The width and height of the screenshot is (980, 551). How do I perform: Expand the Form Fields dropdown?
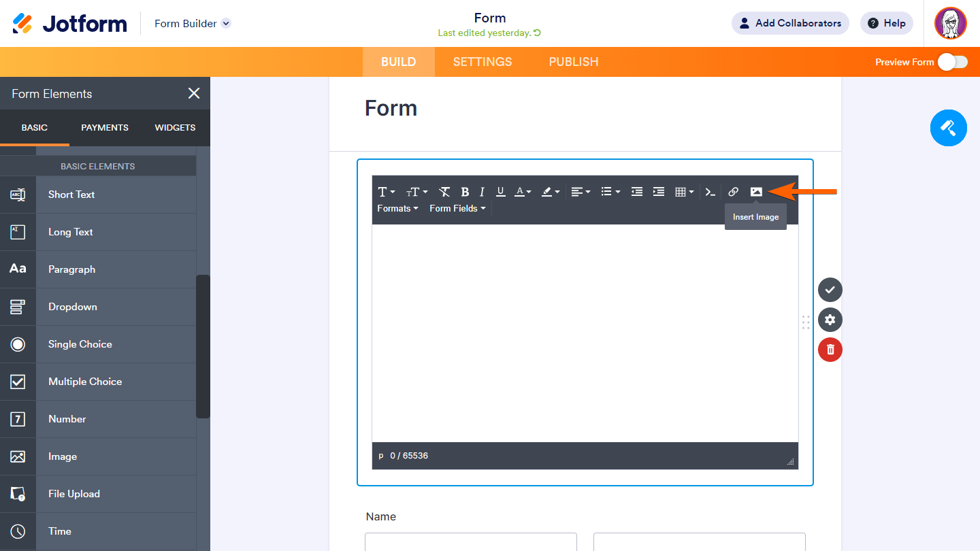click(x=457, y=208)
